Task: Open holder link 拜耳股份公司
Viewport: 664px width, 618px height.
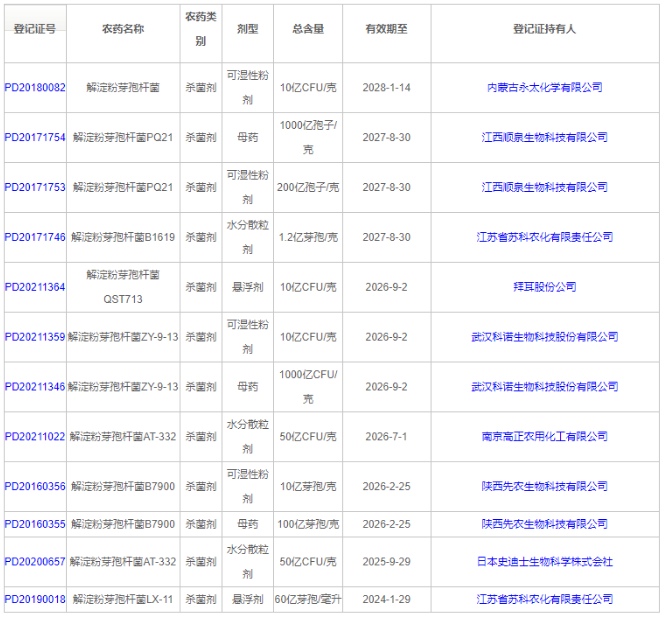Action: click(x=545, y=288)
